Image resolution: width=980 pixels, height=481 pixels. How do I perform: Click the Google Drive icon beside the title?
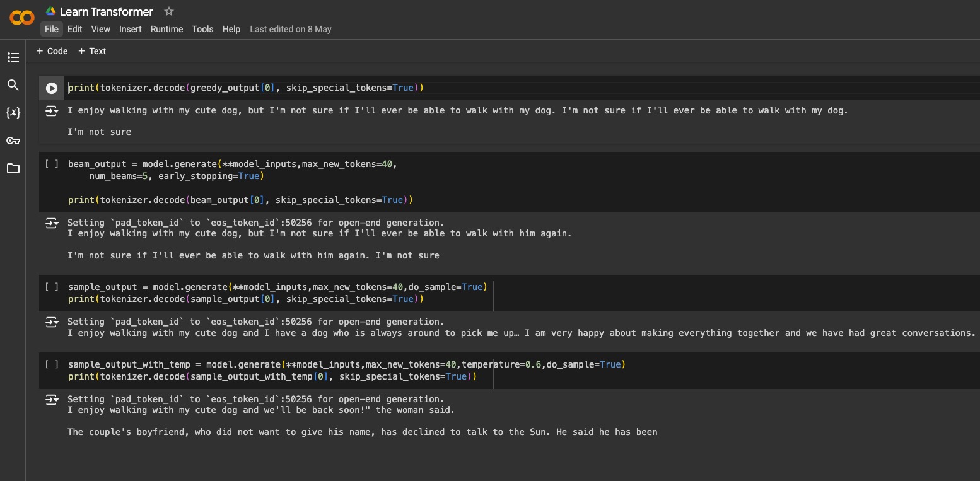click(x=51, y=11)
